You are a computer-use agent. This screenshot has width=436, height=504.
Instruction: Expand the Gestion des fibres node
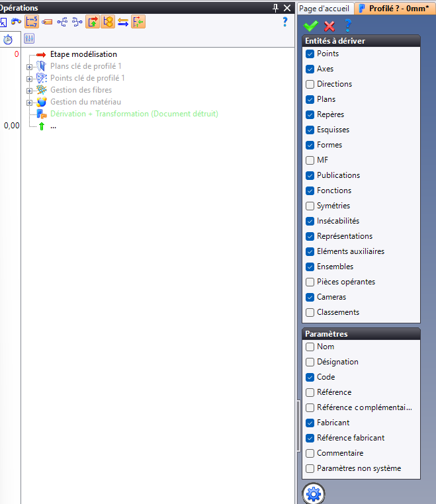[x=29, y=91]
